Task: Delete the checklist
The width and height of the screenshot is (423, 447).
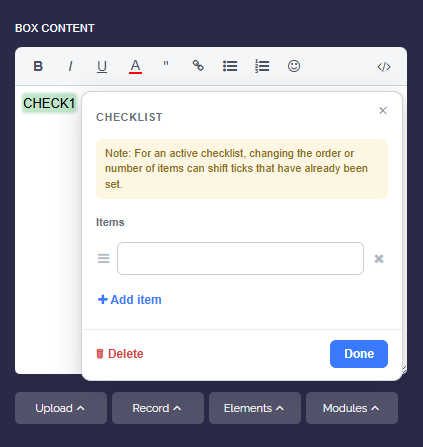Action: click(120, 354)
